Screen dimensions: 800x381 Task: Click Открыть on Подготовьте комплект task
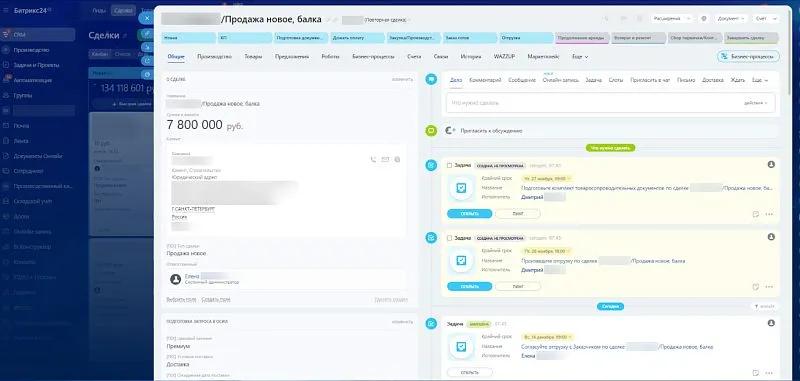pos(469,214)
